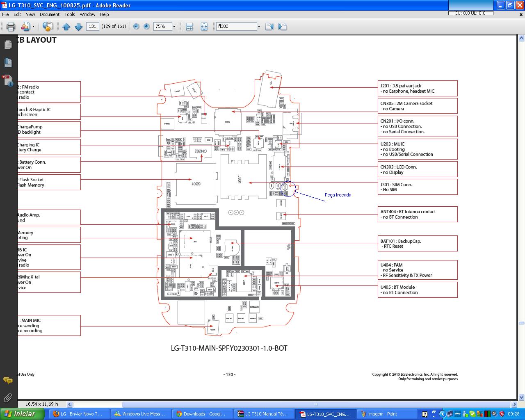Open the File menu
This screenshot has height=420, width=525.
coord(5,14)
